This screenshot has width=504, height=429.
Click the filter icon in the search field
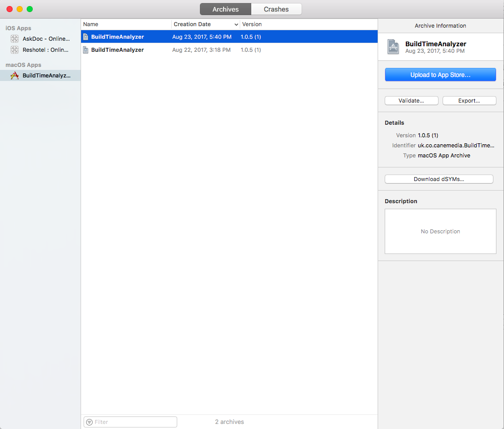89,422
